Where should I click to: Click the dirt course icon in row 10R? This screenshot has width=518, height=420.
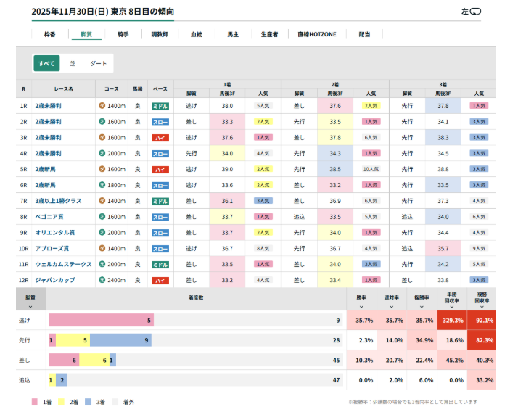click(102, 248)
